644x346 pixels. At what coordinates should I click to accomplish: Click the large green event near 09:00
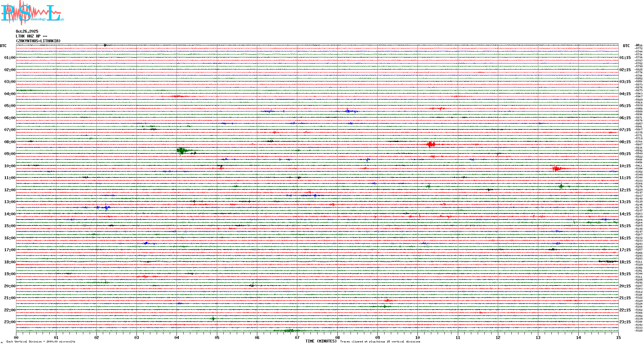tap(182, 150)
